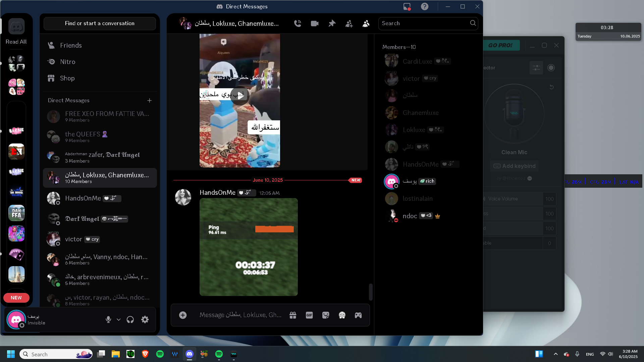Deafen using the headphones icon

[130, 319]
